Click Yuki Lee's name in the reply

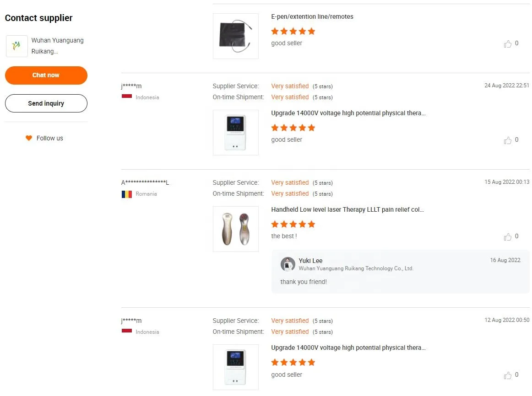coord(310,261)
